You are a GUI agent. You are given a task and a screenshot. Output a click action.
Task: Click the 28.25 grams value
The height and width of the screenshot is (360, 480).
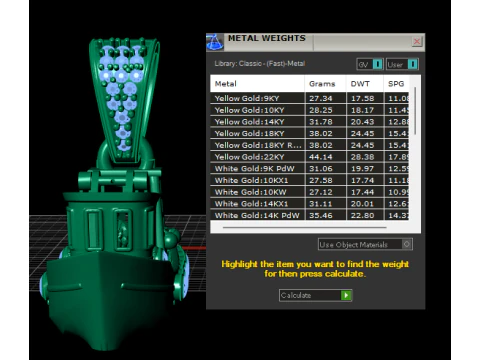[x=321, y=110]
